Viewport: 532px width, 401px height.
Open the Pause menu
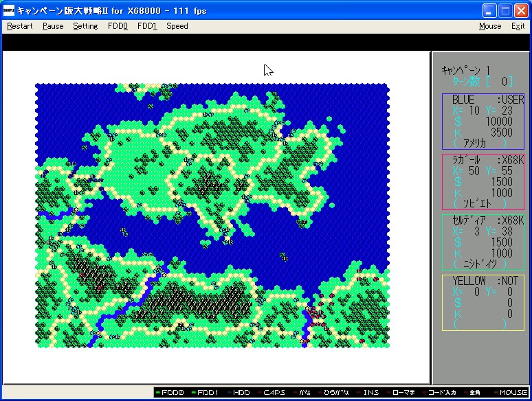pyautogui.click(x=53, y=26)
